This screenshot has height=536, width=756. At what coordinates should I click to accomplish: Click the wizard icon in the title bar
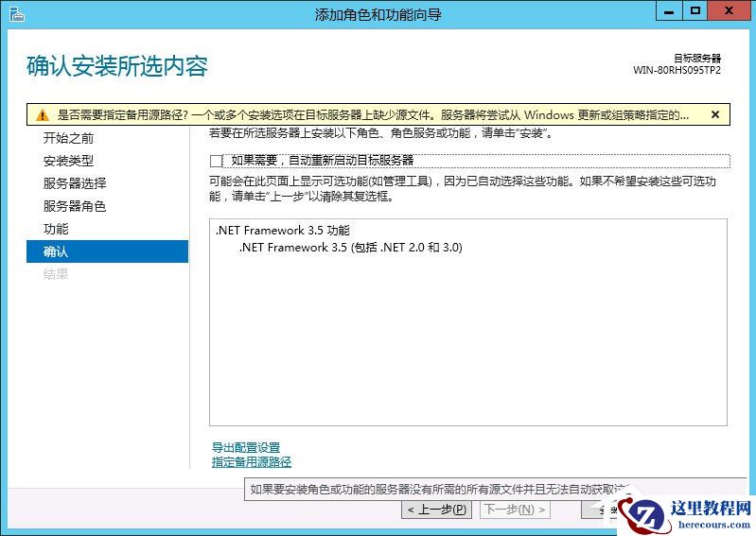(16, 14)
